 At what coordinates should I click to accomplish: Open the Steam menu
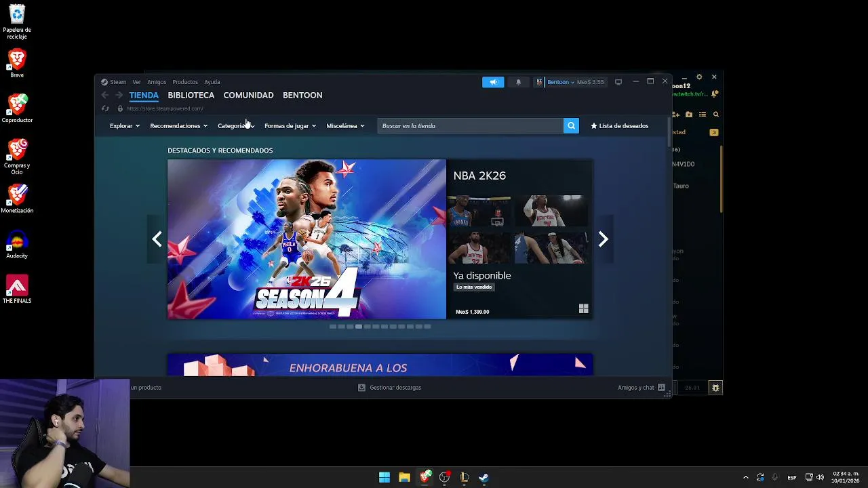point(118,82)
